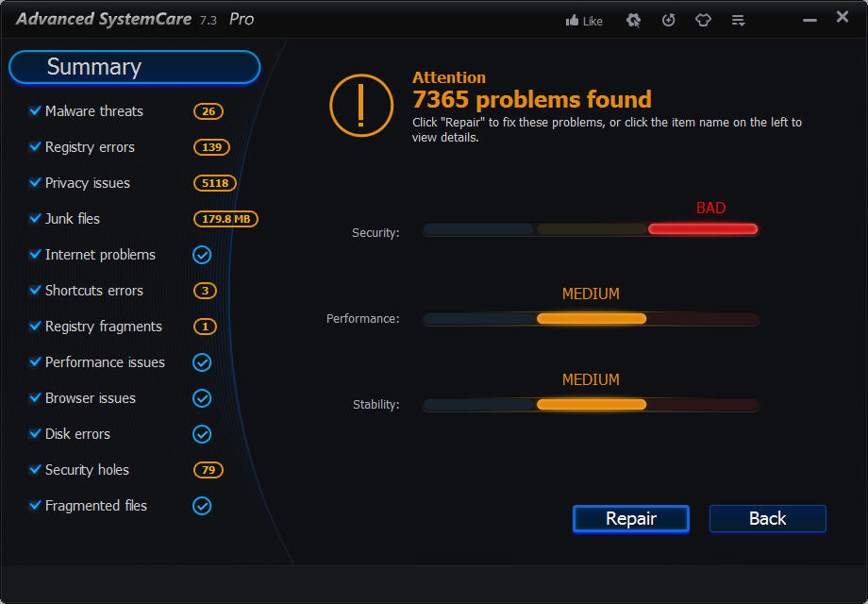Open Internet problems details
Screen dimensions: 868x604
[100, 255]
